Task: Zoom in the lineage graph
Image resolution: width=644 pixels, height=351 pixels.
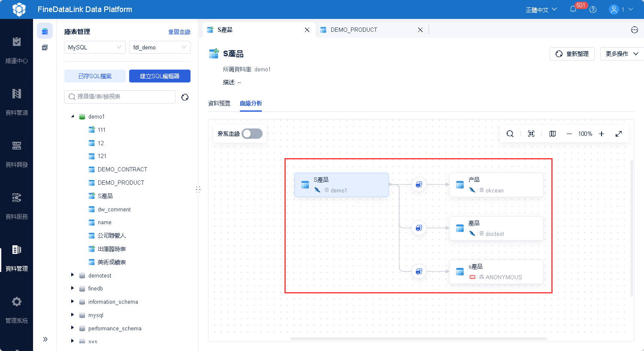Action: [602, 134]
